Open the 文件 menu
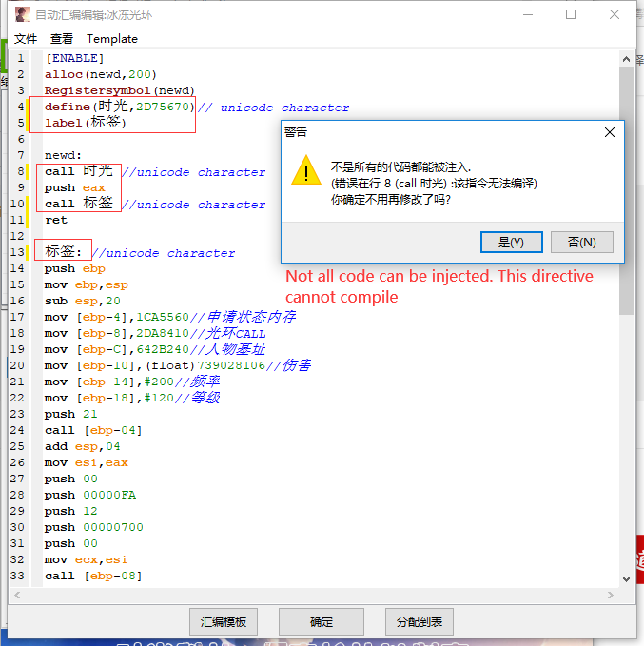Viewport: 644px width, 646px height. click(x=26, y=39)
